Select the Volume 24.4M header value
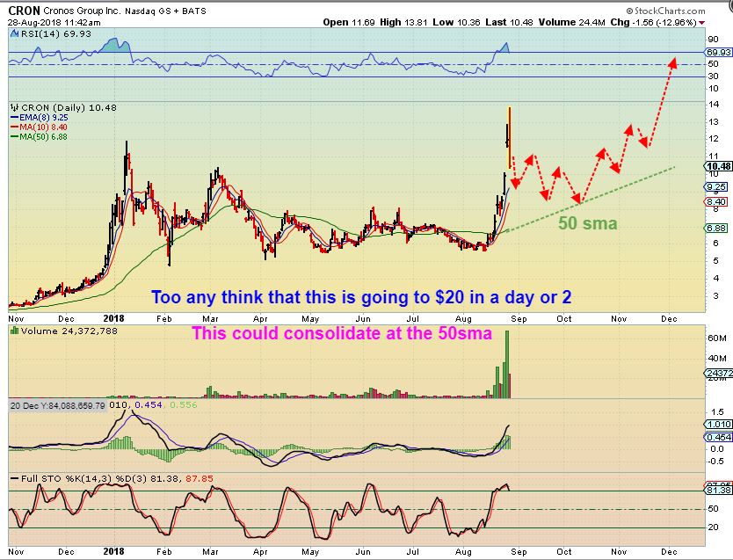 (x=571, y=22)
